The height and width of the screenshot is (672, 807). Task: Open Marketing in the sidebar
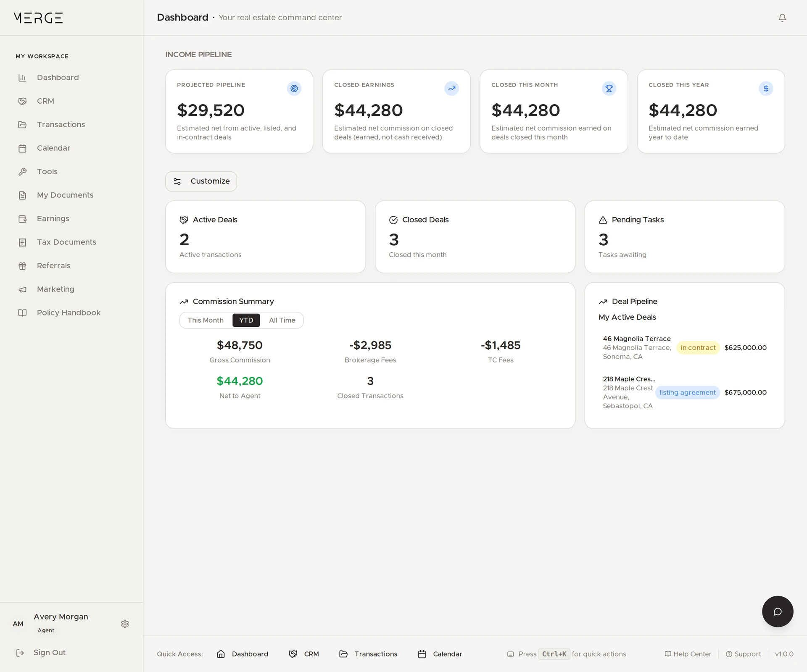point(71,289)
